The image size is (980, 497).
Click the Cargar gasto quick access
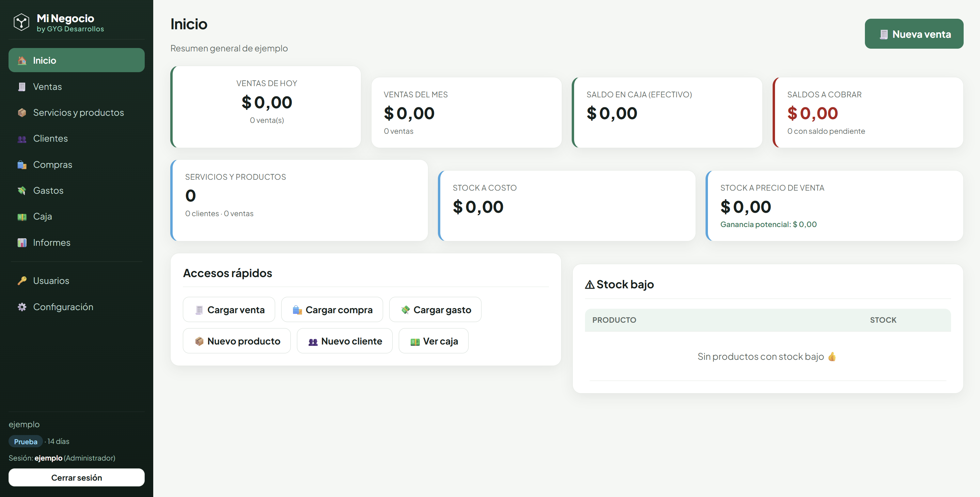[x=435, y=309]
